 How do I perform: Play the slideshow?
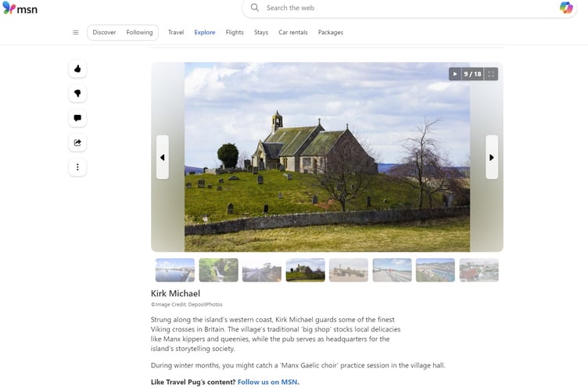pos(455,74)
